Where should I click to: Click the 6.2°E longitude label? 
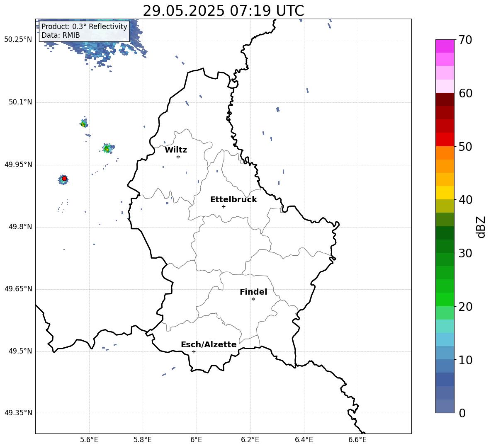point(250,440)
